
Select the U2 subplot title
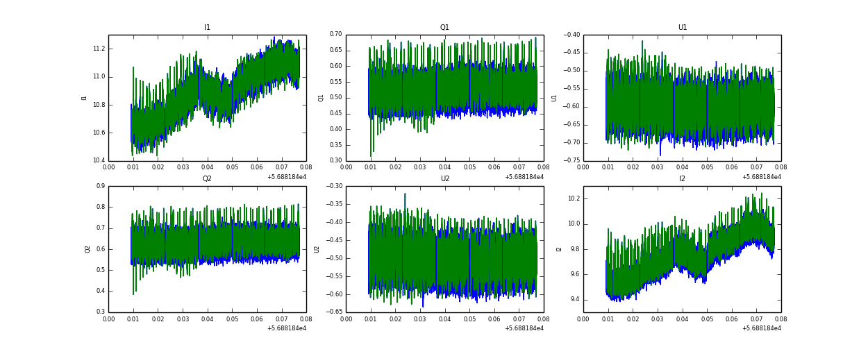pyautogui.click(x=444, y=179)
